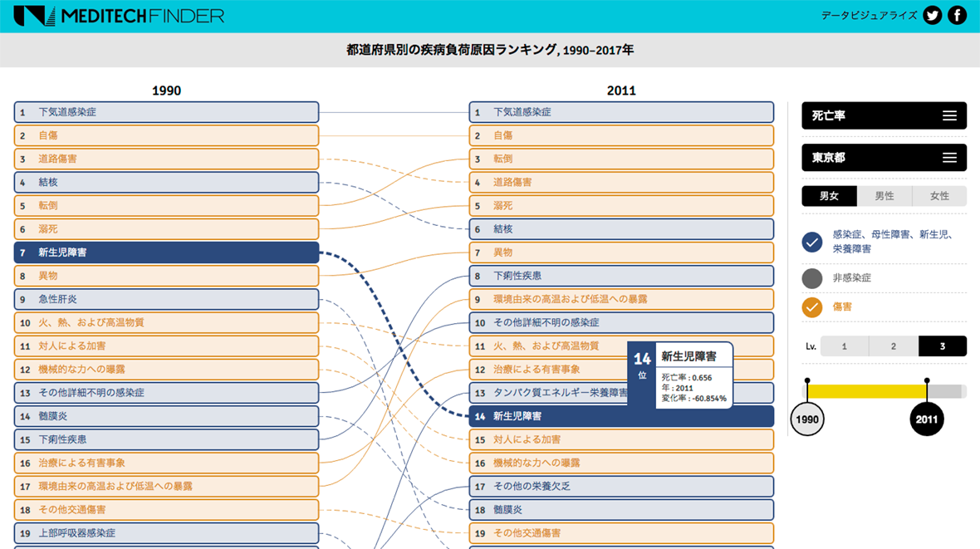Click the Twitter share icon

click(933, 16)
